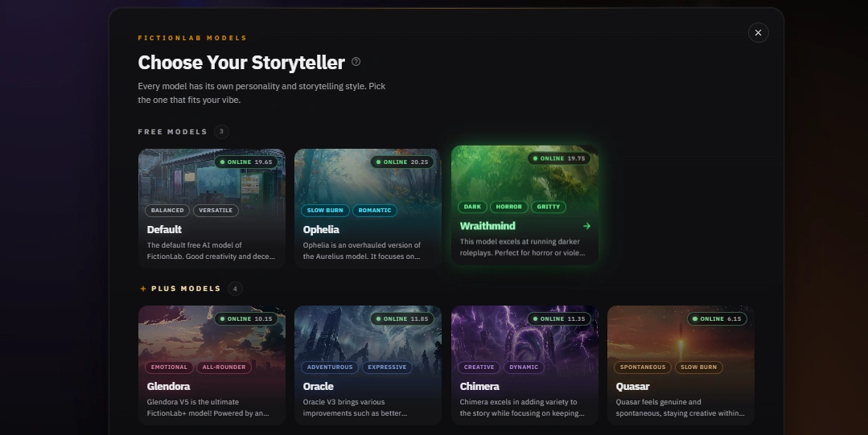The height and width of the screenshot is (435, 868).
Task: Click the Expressive tag on Oracle
Action: point(387,367)
